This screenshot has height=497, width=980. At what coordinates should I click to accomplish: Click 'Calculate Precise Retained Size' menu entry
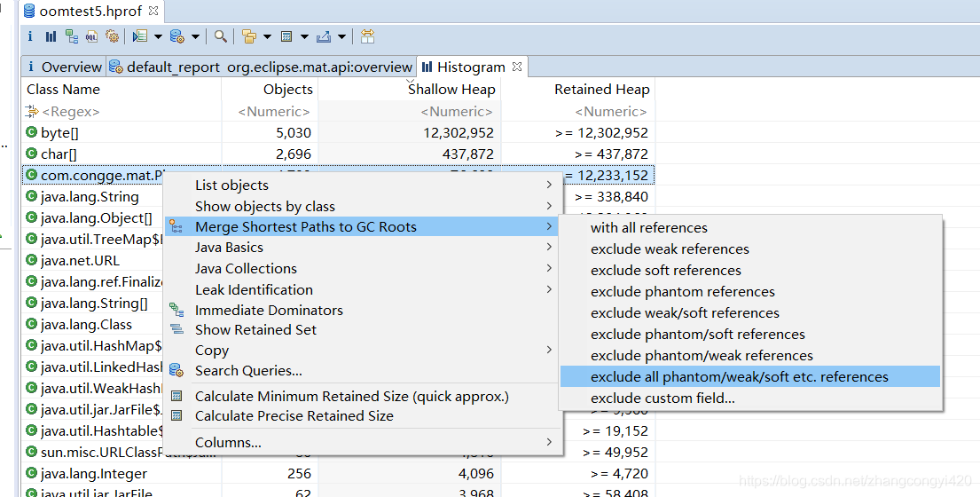pos(294,416)
